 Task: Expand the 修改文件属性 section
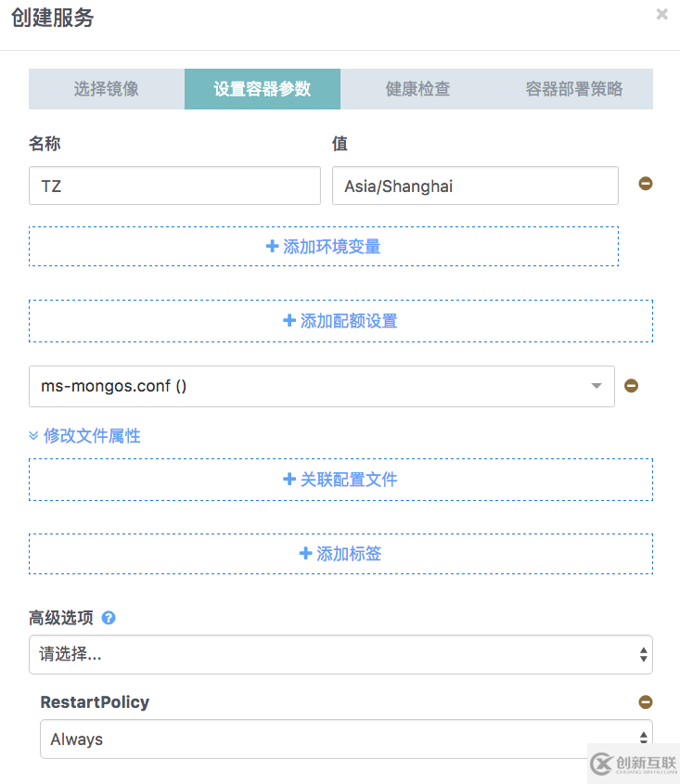point(85,435)
